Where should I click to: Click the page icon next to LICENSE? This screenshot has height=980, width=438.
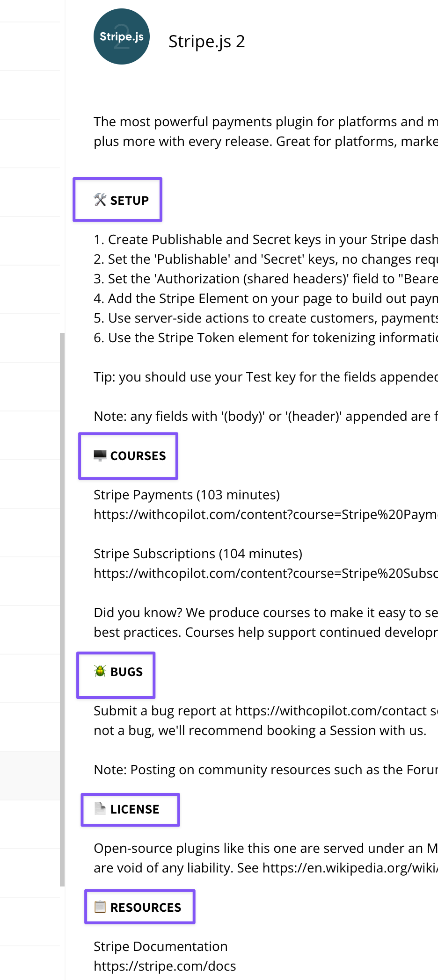point(100,808)
